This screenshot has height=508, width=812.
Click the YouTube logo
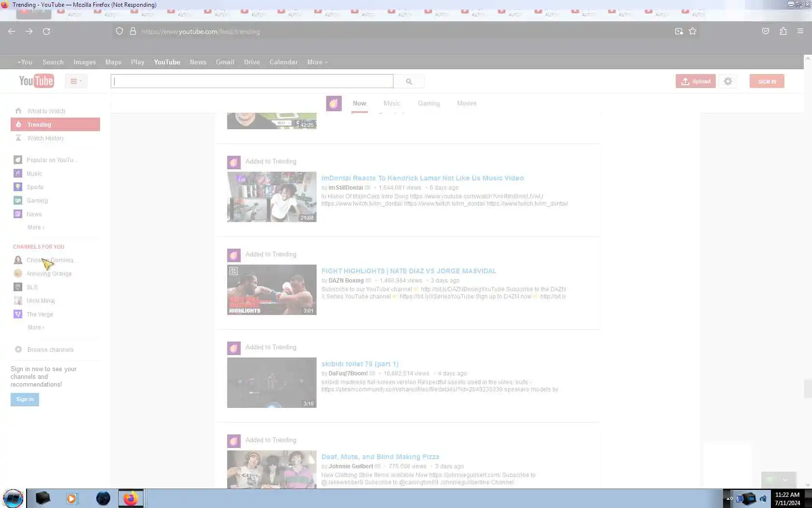pyautogui.click(x=36, y=81)
